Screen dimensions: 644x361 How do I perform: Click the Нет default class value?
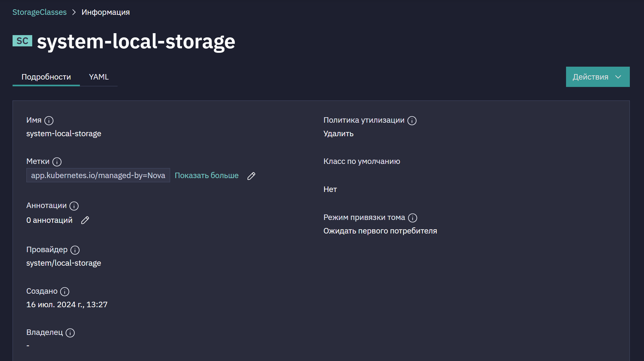click(330, 189)
